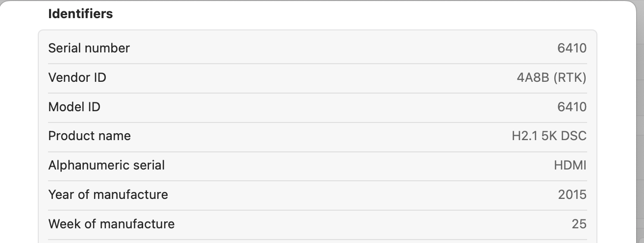Select the Week of manufacture label

[x=111, y=224]
